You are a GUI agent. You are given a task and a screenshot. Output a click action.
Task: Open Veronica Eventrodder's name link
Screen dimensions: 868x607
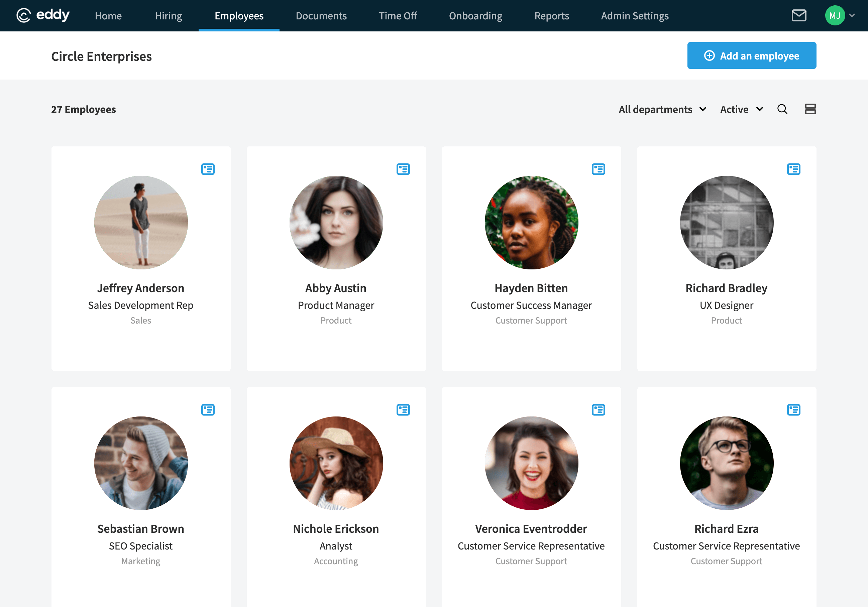point(531,529)
